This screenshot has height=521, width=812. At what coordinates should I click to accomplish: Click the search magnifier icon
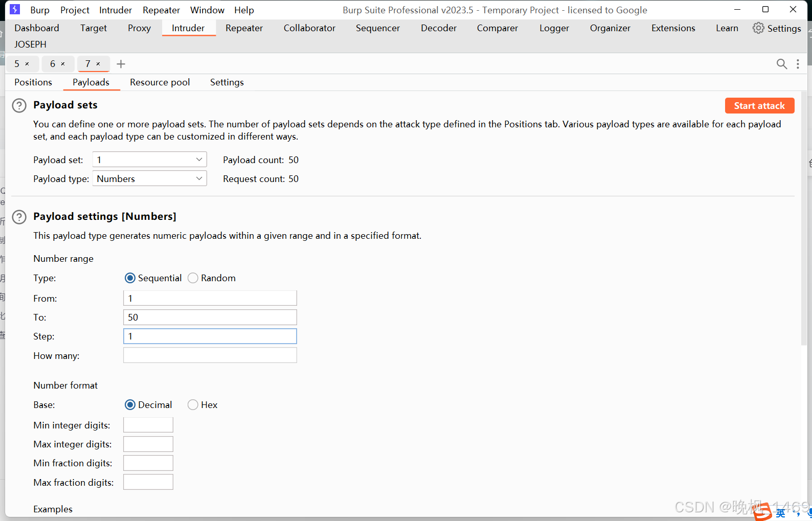pos(782,64)
